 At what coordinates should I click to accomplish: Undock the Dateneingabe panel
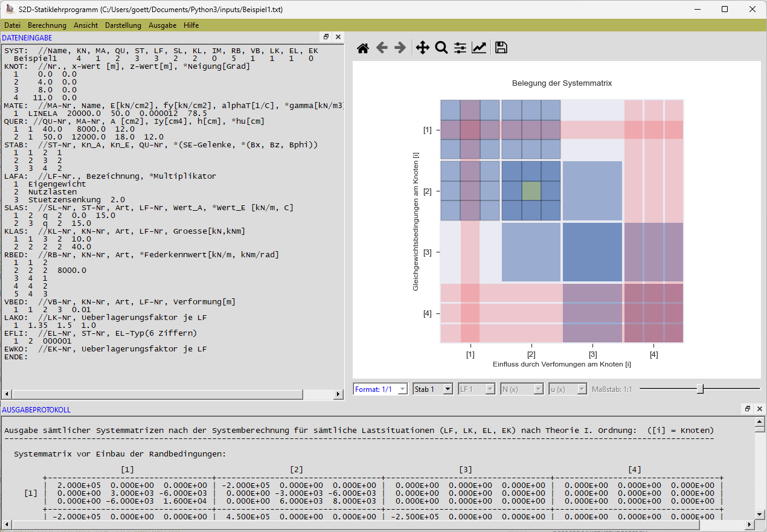(x=326, y=37)
